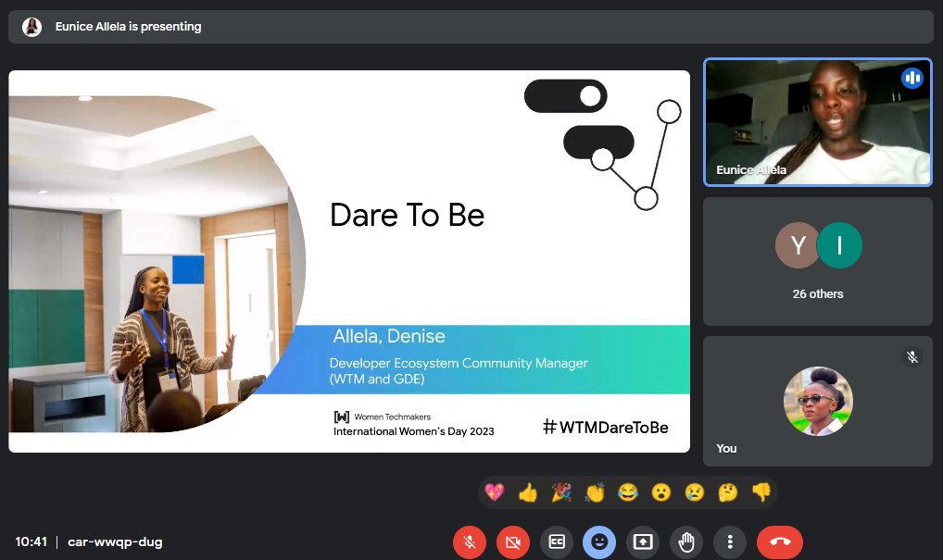Send the thinking face reaction
943x560 pixels.
(728, 492)
